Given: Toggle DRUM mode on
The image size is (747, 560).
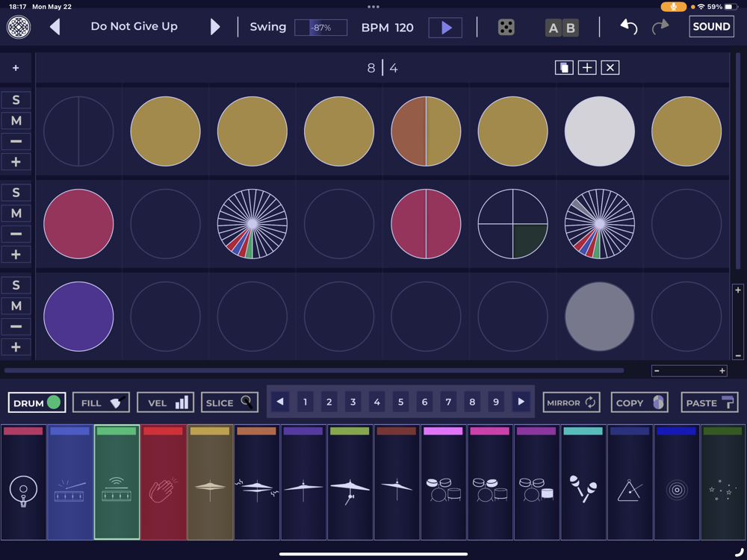Looking at the screenshot, I should [37, 403].
